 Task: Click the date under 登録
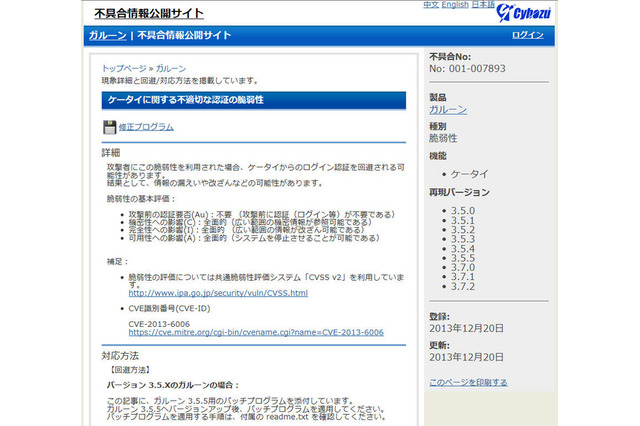pos(466,328)
